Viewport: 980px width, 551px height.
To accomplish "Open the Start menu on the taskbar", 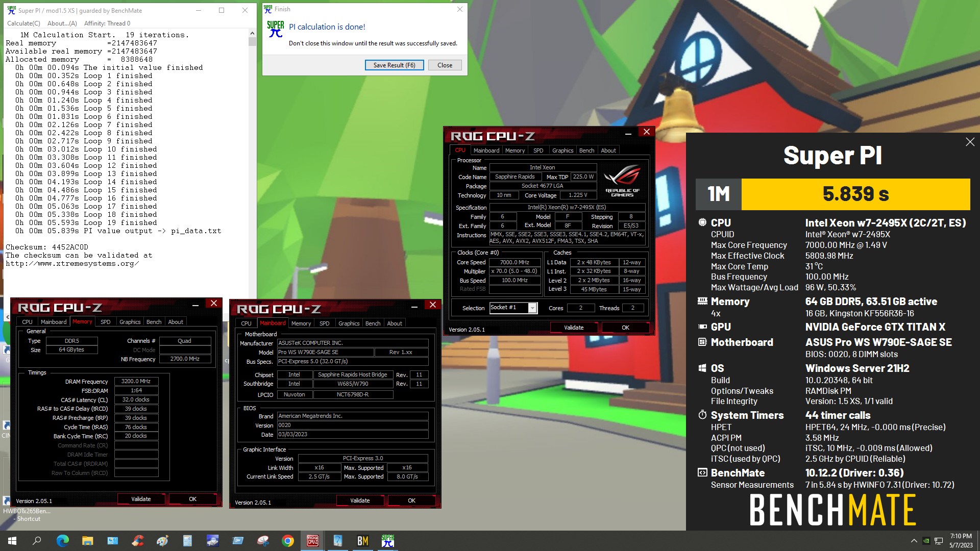I will click(x=12, y=541).
